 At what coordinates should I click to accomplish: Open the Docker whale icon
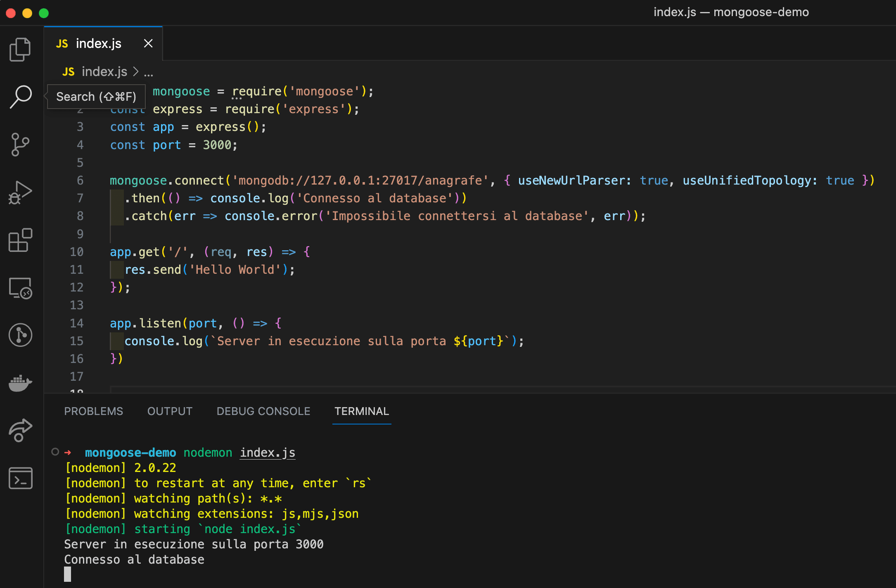[20, 383]
